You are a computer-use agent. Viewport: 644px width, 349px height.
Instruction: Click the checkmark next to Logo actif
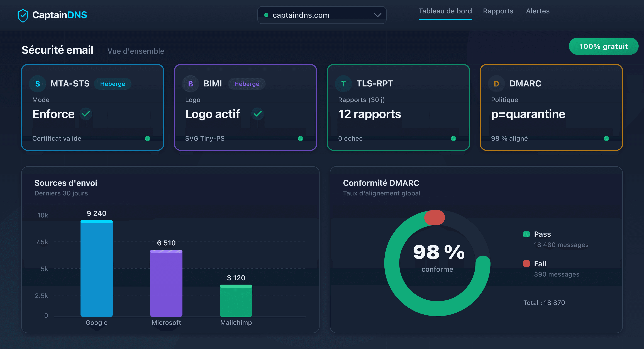pos(257,114)
